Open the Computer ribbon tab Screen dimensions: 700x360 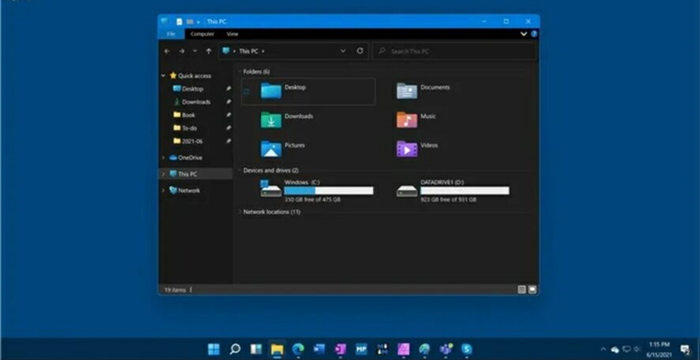202,34
